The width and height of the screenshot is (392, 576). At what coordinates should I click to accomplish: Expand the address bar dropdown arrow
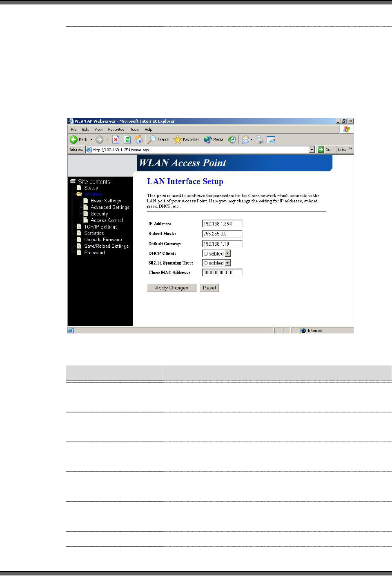click(312, 150)
